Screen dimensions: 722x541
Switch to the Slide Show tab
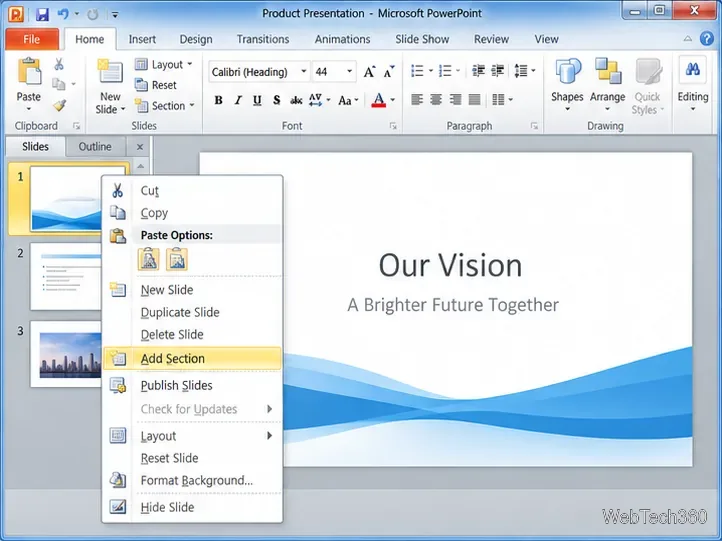coord(422,39)
